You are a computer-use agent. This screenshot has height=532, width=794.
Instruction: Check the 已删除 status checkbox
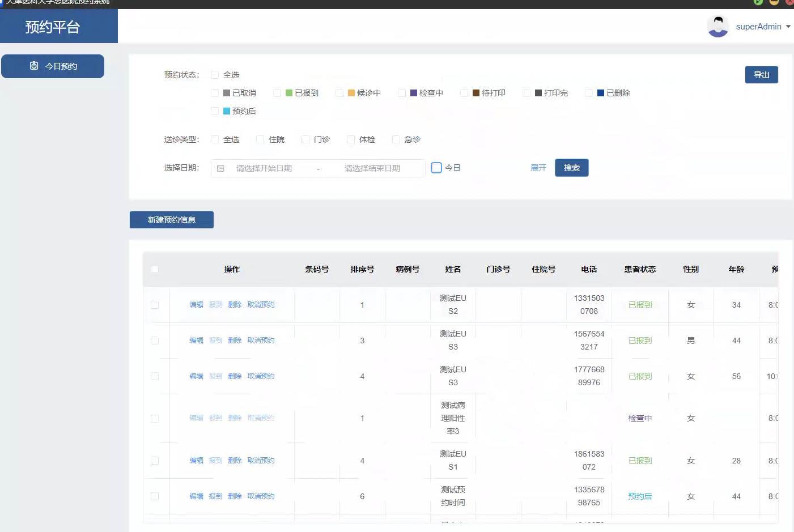click(x=589, y=93)
